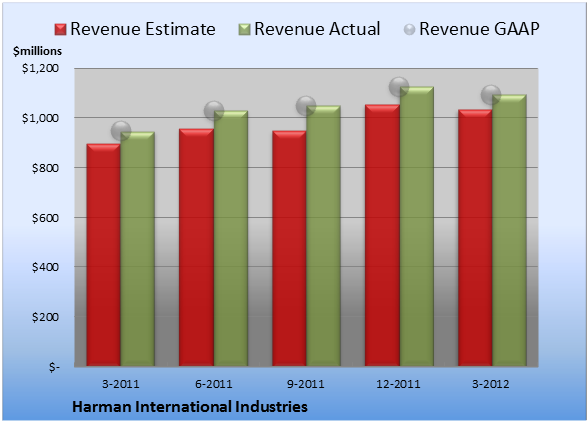Select the 12-2011 green actual bar
588x422 pixels.
[x=417, y=226]
